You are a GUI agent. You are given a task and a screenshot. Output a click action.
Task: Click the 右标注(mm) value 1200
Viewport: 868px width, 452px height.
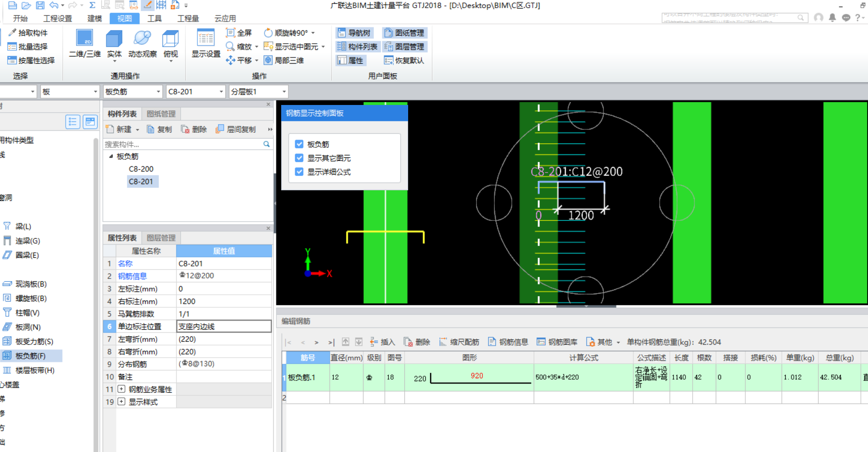pyautogui.click(x=224, y=301)
